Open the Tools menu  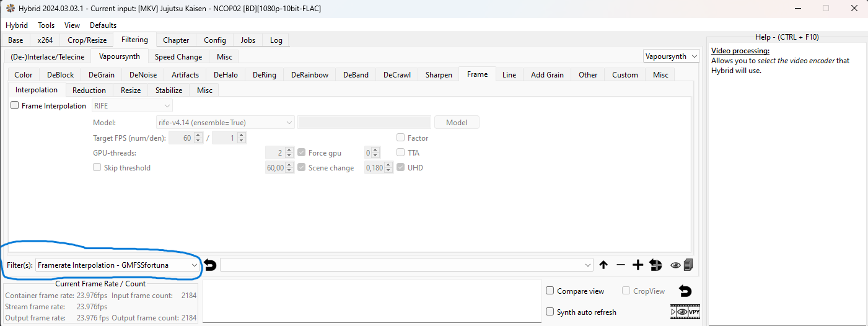[x=46, y=25]
